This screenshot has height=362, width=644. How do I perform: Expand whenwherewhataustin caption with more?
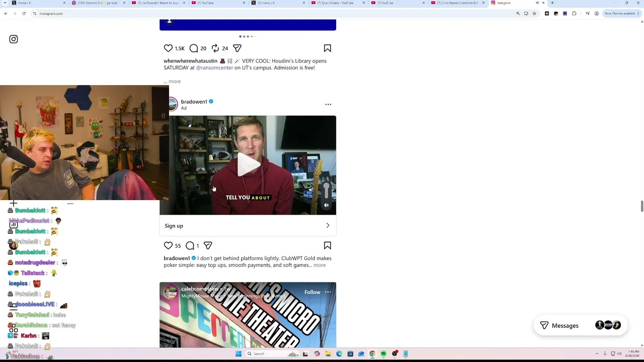(175, 81)
